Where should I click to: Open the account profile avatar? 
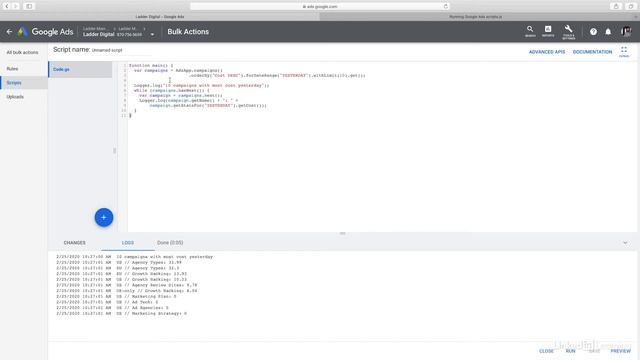pyautogui.click(x=626, y=31)
